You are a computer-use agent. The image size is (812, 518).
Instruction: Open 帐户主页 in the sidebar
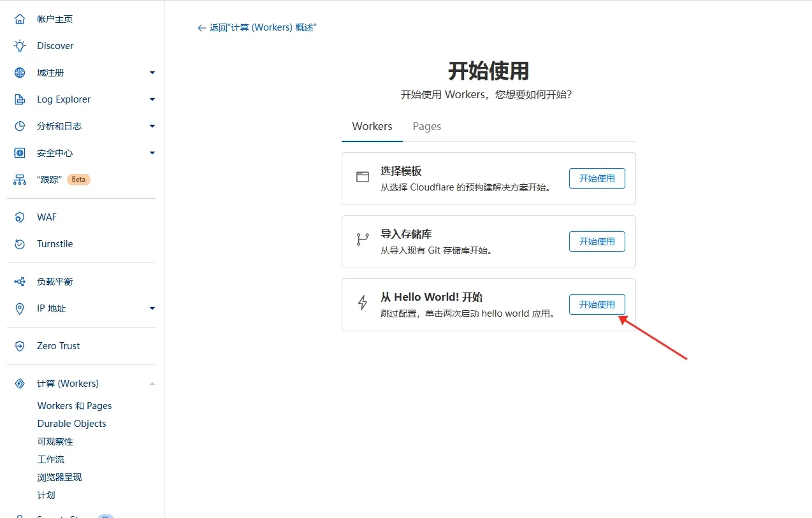55,19
